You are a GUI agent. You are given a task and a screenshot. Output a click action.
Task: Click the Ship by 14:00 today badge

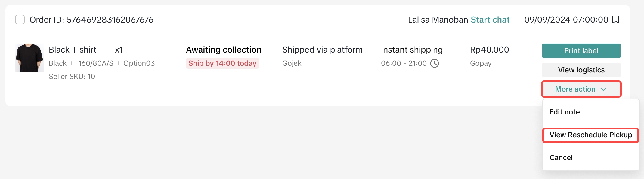[222, 63]
